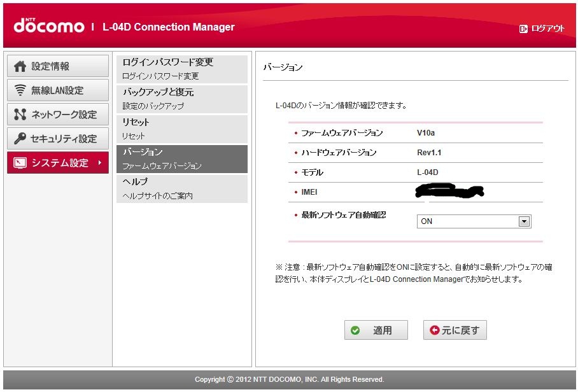This screenshot has height=392, width=578.
Task: Expand the システム設定 arrow indicator
Action: pyautogui.click(x=99, y=163)
